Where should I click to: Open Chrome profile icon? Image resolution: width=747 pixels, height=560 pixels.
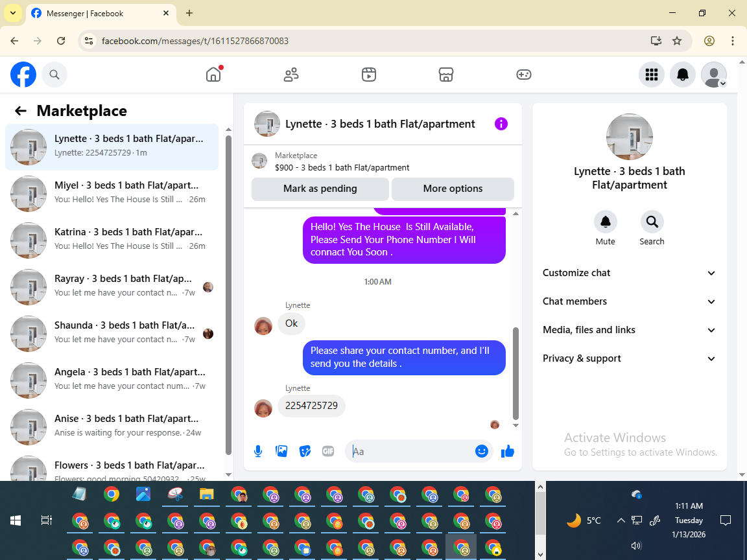point(709,41)
